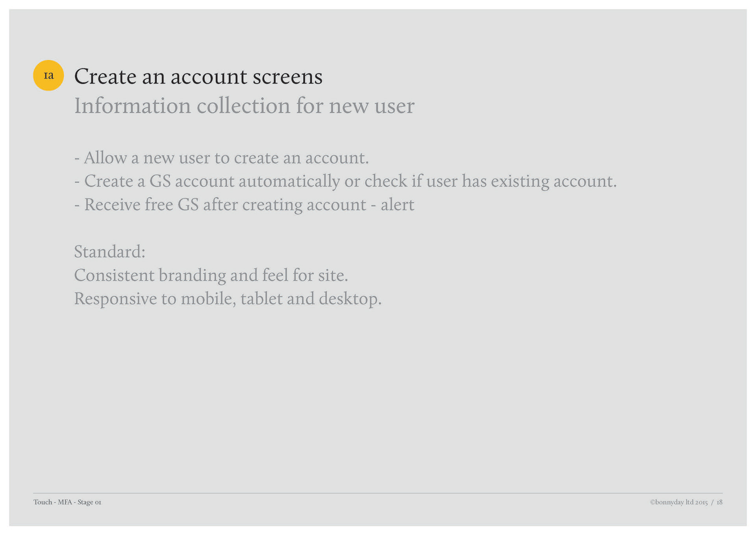Click the word 'Information' in the subtitle
This screenshot has width=756, height=535.
click(132, 106)
